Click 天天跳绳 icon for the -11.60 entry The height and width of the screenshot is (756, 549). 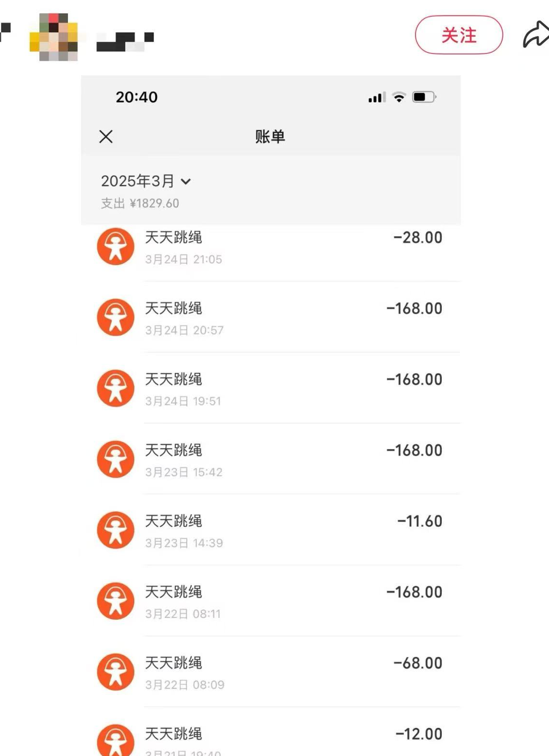click(116, 530)
